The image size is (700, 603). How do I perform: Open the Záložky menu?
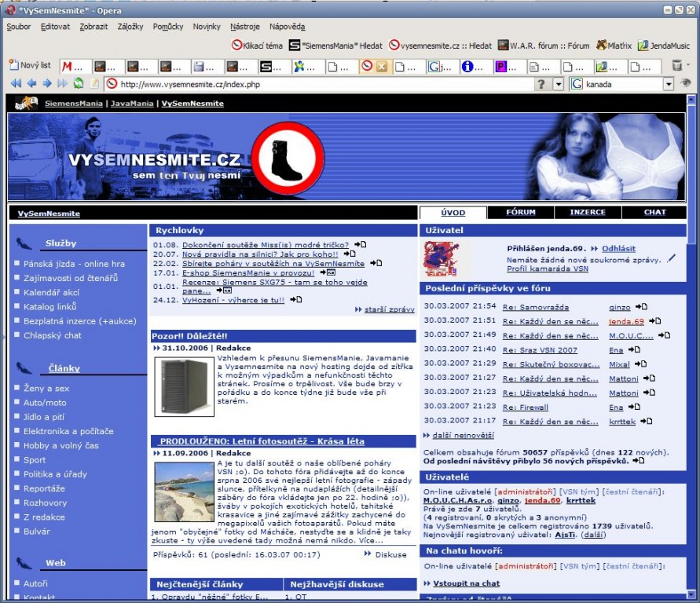(130, 27)
